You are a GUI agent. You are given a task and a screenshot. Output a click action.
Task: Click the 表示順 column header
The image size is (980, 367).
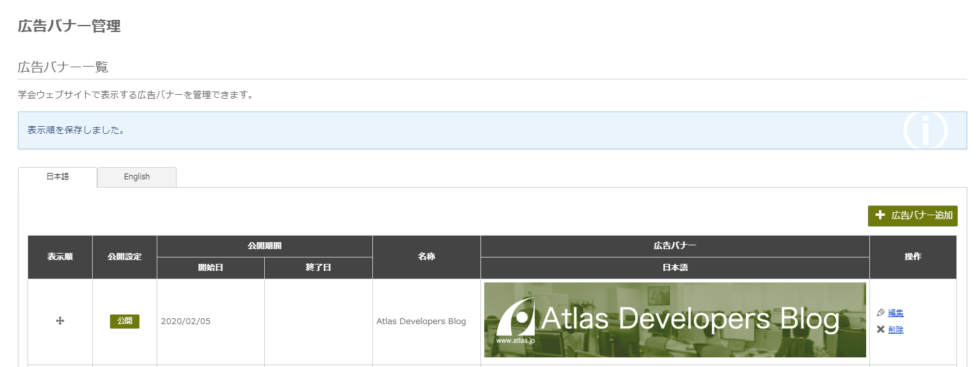tap(60, 257)
